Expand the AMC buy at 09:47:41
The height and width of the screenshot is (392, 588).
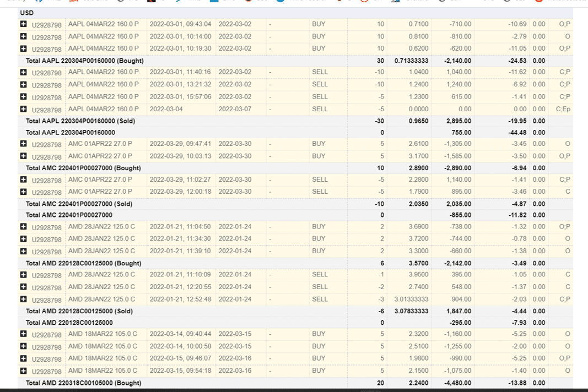pos(23,144)
